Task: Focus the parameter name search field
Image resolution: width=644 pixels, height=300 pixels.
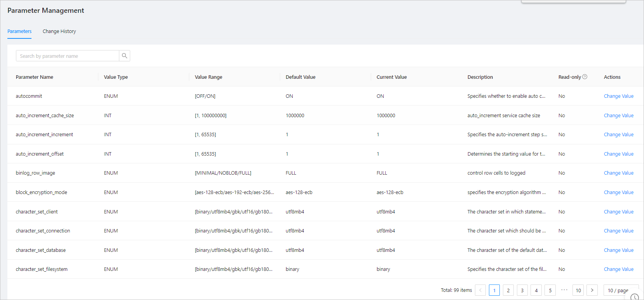Action: 68,56
